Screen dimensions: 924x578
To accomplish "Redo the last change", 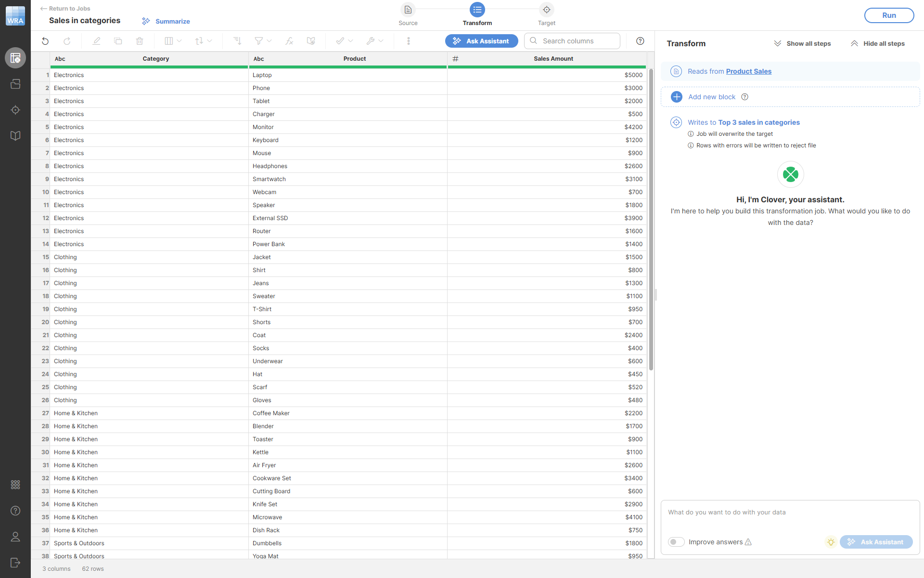I will (x=67, y=41).
